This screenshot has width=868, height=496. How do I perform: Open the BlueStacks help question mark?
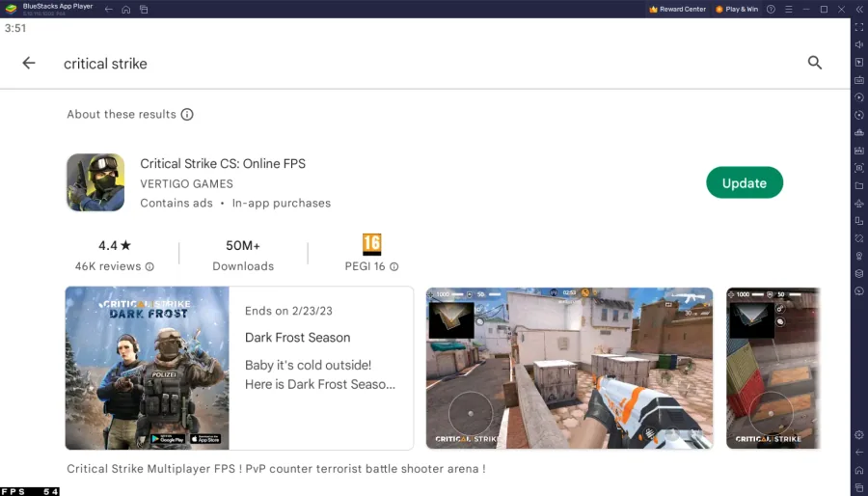(x=771, y=10)
